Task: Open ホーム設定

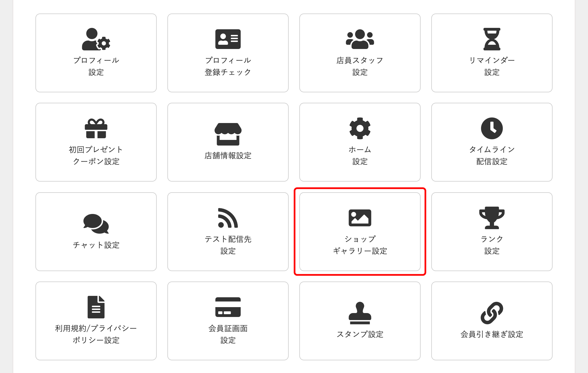Action: click(360, 142)
